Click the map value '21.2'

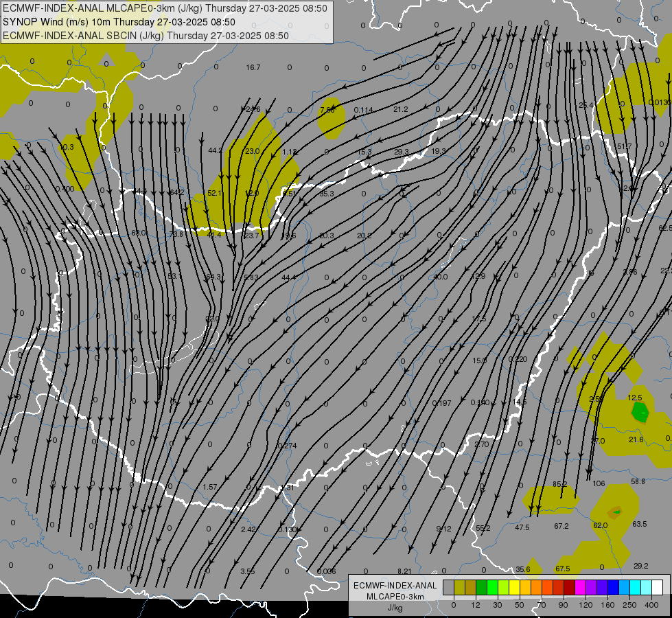[401, 109]
